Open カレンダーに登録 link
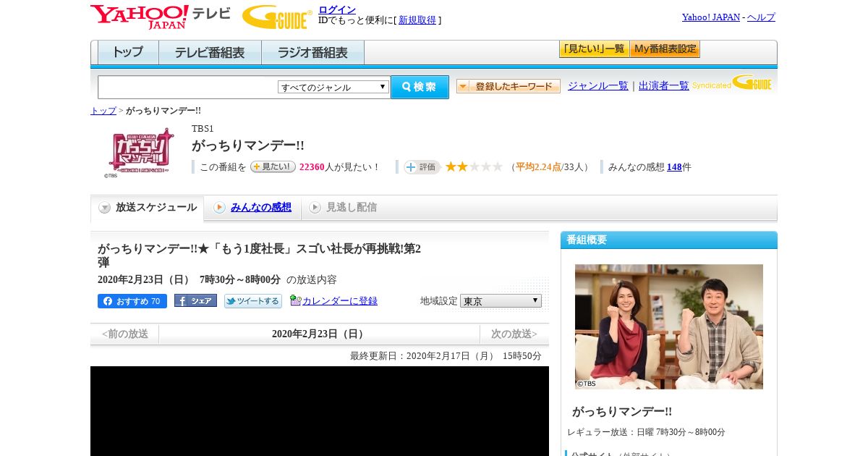This screenshot has height=456, width=868. tap(340, 301)
